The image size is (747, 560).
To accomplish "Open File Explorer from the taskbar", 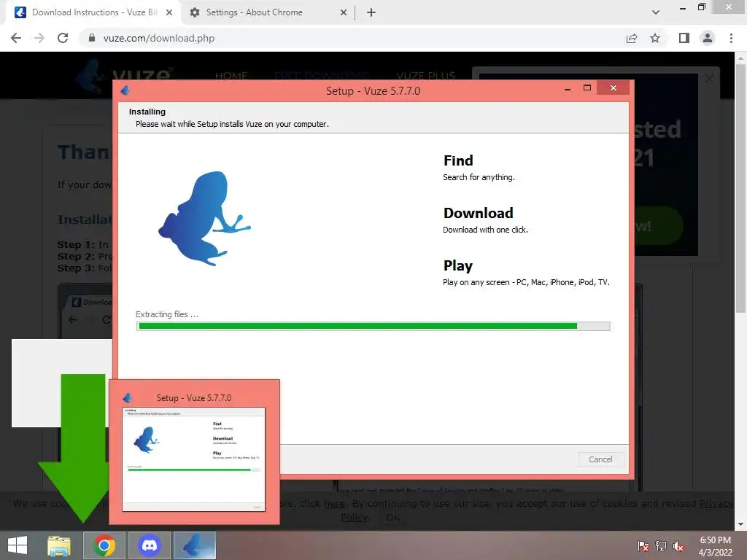I will (x=58, y=545).
